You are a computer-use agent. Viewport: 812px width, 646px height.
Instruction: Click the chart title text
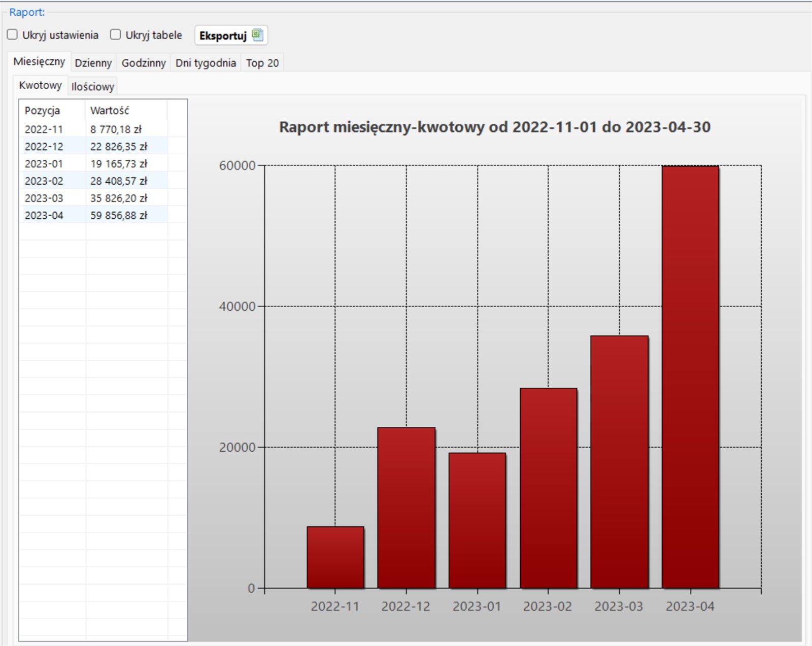(494, 127)
